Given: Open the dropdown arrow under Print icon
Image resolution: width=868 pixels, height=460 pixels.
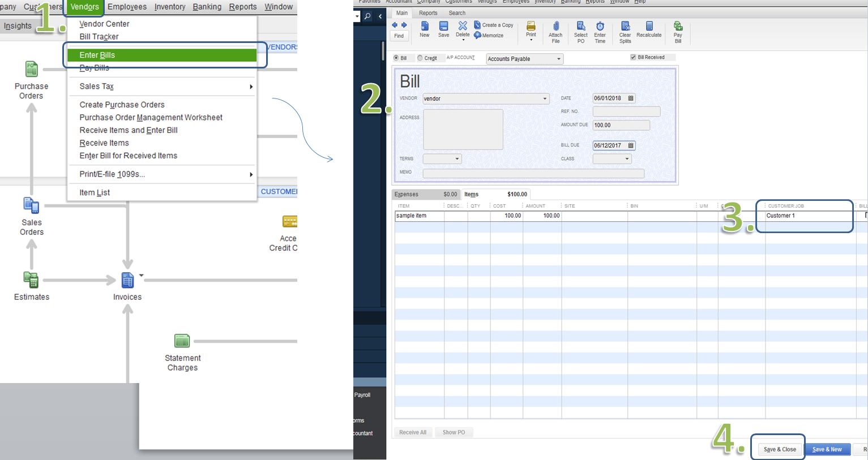Looking at the screenshot, I should tap(531, 40).
